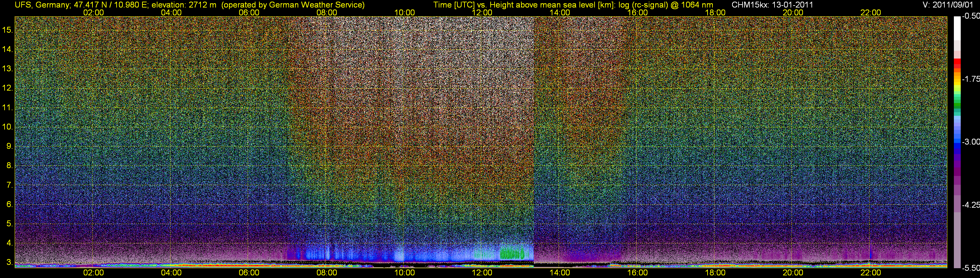
Task: Click height label '13.' on the km axis
Action: coord(8,69)
